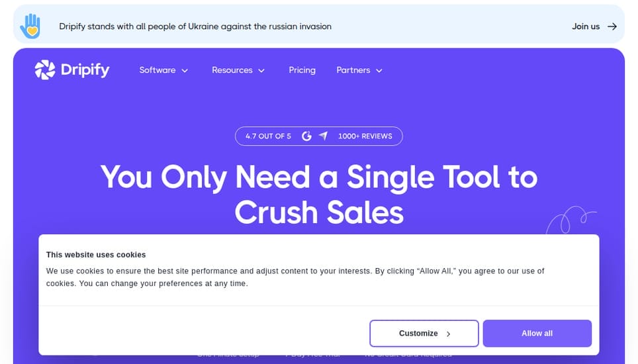Click the G2 icon in rating badge
This screenshot has height=364, width=638.
click(x=306, y=136)
